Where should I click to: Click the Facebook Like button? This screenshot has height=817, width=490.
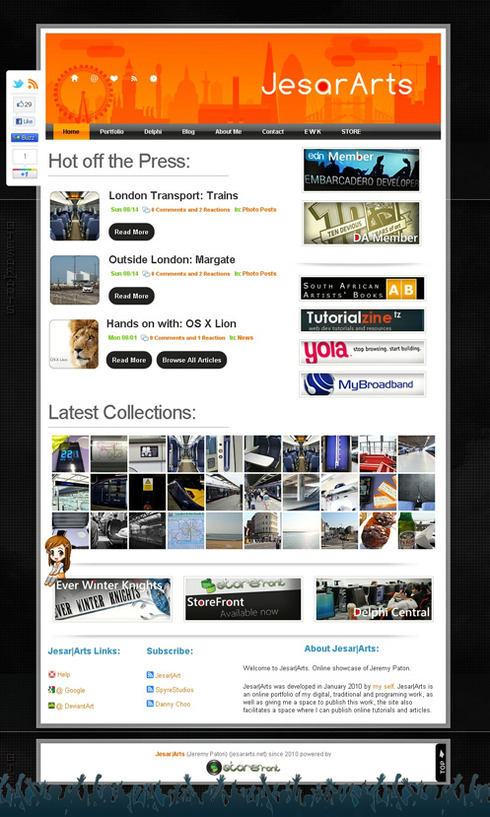point(24,121)
